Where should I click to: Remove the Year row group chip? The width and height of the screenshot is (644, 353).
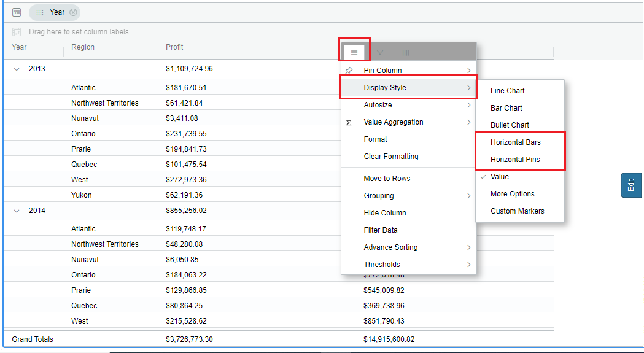(73, 12)
